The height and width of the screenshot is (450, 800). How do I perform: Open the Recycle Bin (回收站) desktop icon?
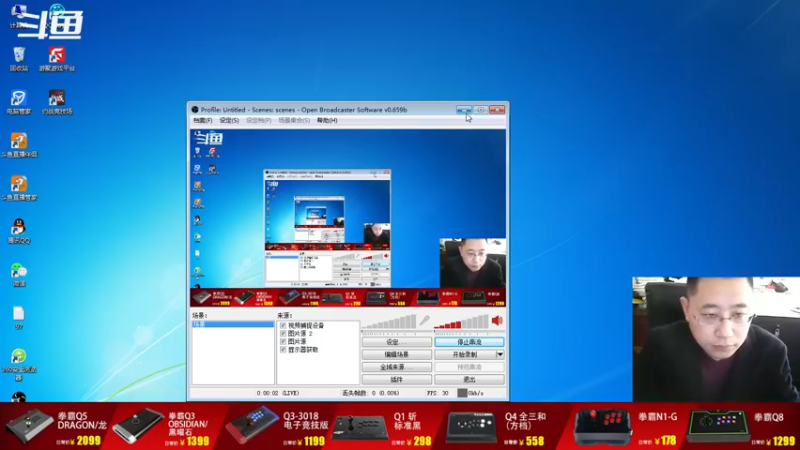point(19,58)
